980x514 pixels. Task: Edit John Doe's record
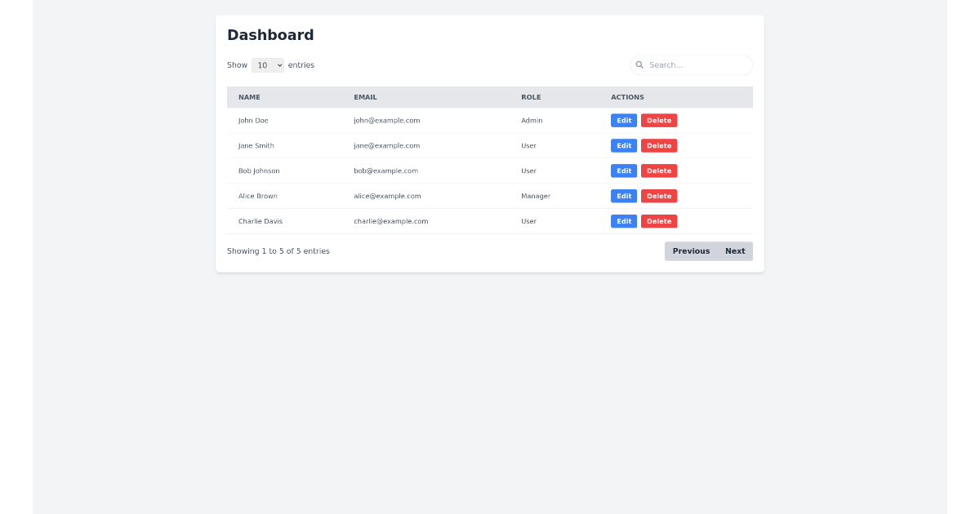623,120
